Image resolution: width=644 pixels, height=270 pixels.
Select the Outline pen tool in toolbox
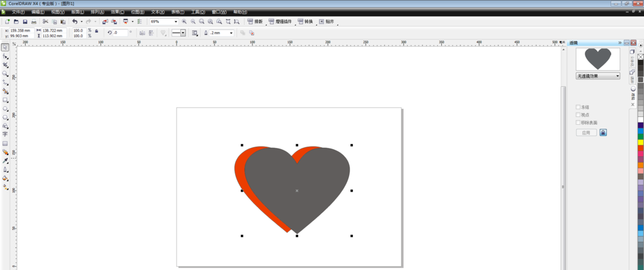5,170
